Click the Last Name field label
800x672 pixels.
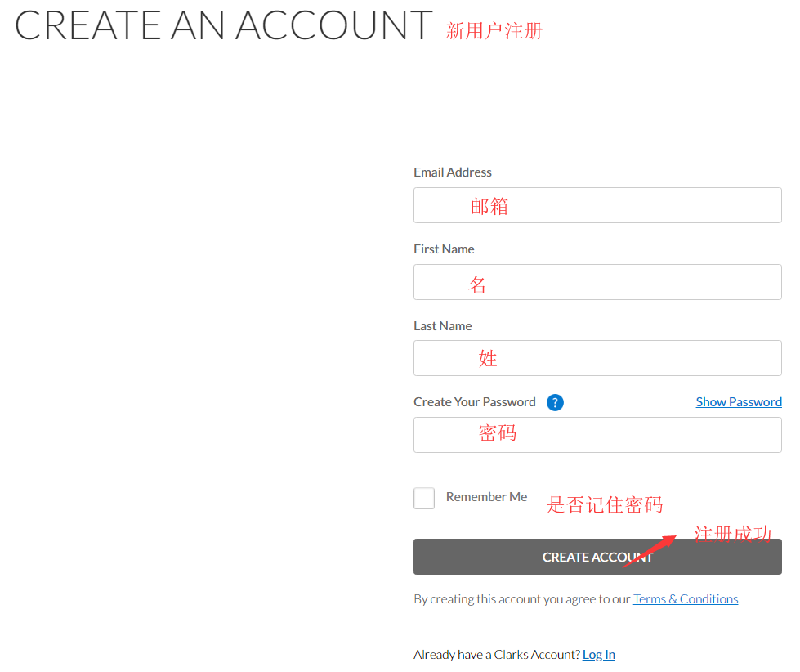(443, 326)
